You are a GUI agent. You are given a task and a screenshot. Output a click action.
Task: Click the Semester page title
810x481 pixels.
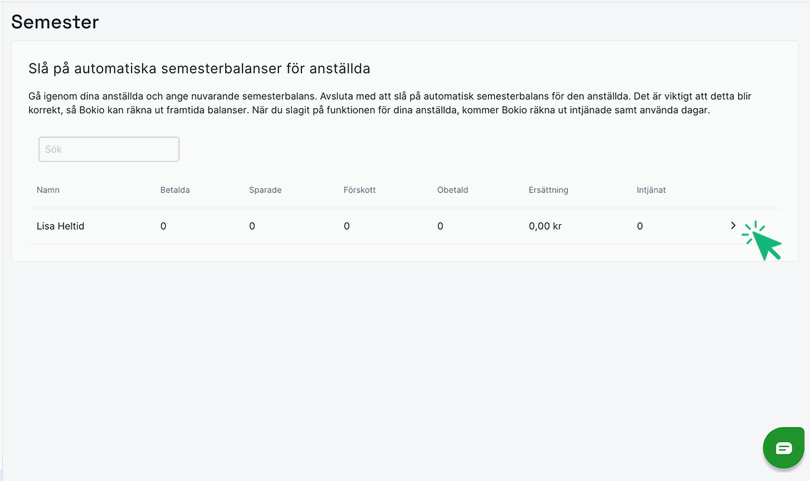click(55, 20)
